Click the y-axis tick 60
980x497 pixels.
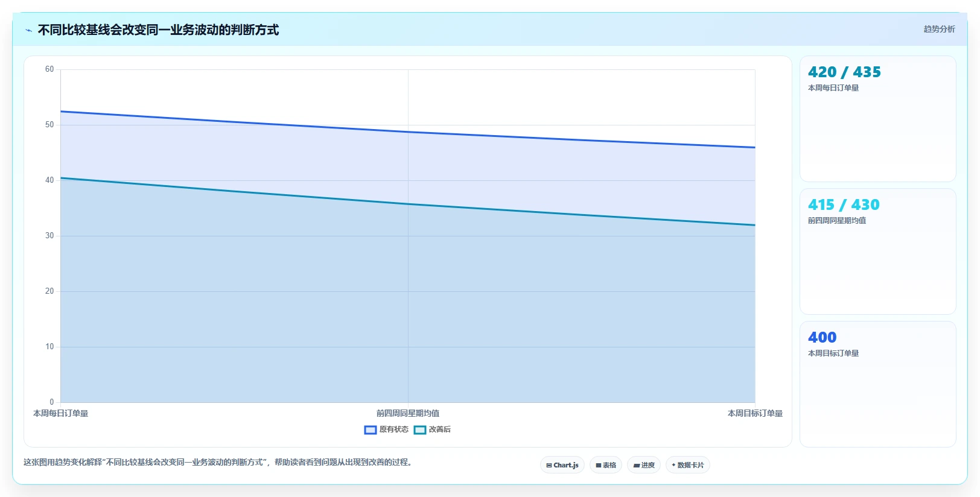[49, 69]
